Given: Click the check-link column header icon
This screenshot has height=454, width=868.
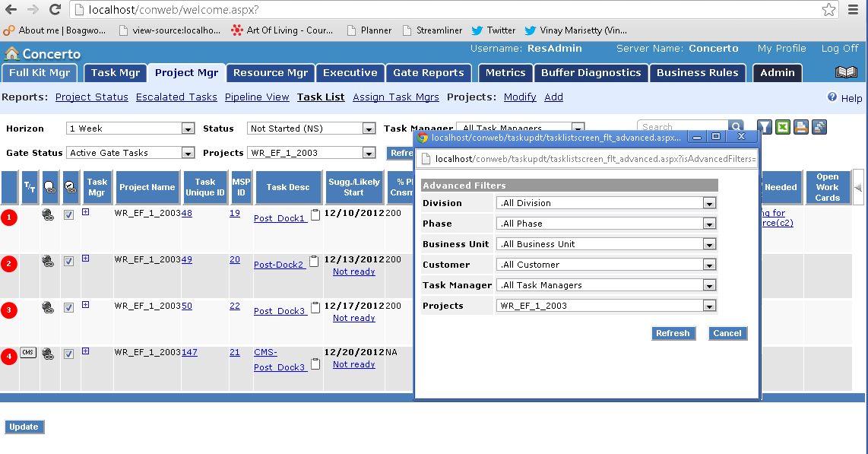Looking at the screenshot, I should coord(70,187).
